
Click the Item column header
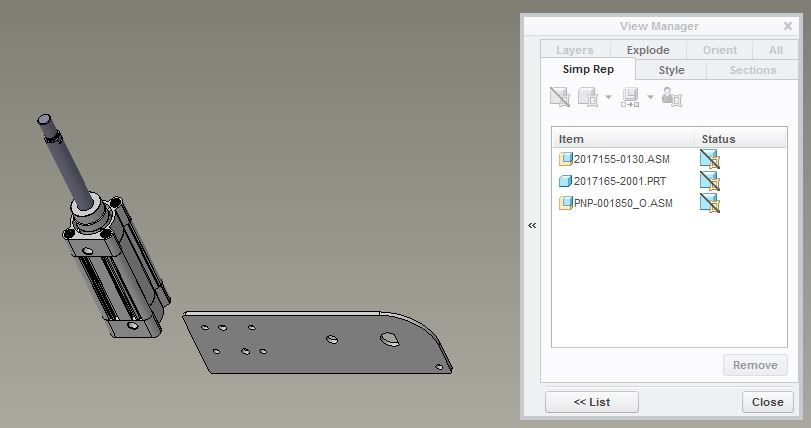click(623, 139)
